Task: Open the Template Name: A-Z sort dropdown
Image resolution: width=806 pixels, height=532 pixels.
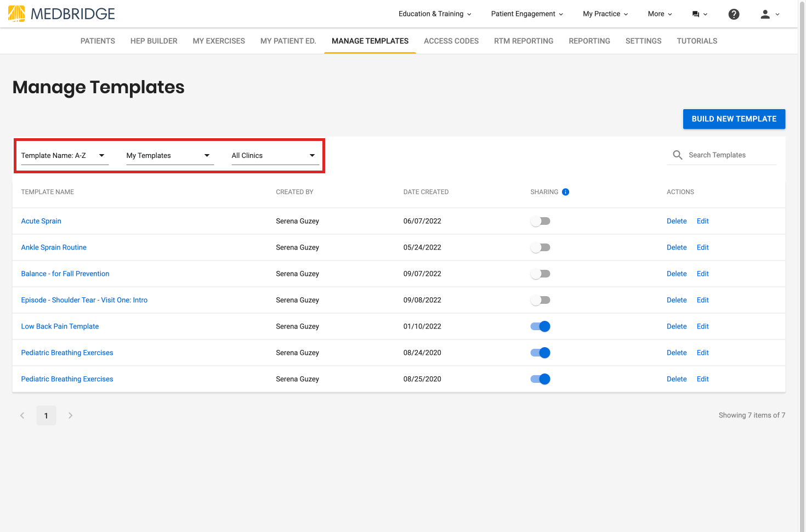Action: [65, 156]
